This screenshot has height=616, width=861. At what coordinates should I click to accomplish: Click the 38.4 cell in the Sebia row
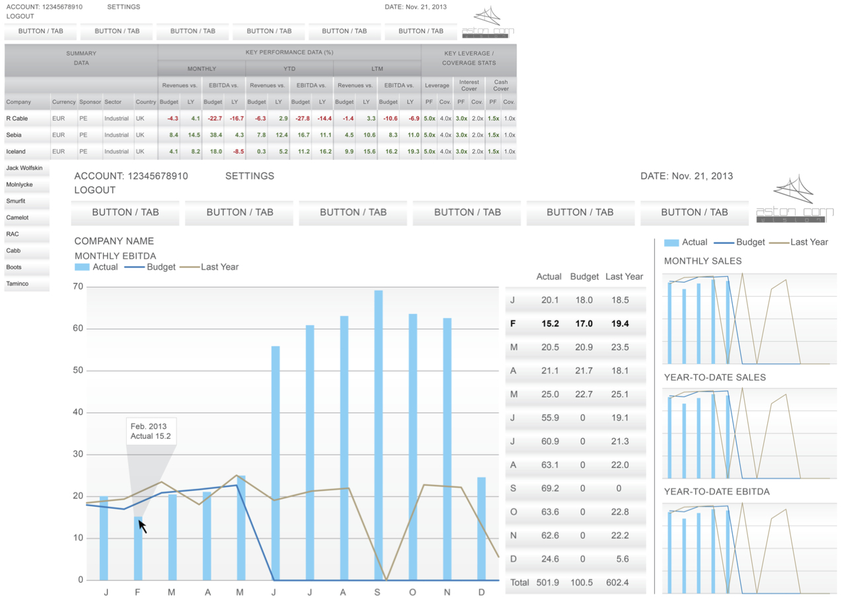click(x=216, y=135)
